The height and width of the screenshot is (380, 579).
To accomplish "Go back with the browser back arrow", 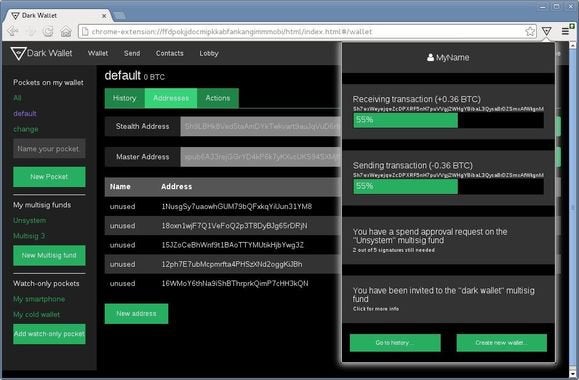I will point(13,31).
